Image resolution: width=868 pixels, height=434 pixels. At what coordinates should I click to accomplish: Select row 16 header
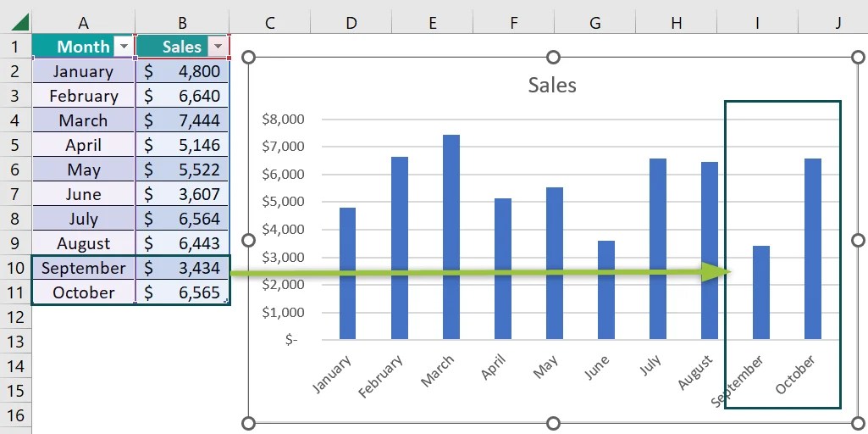click(15, 415)
